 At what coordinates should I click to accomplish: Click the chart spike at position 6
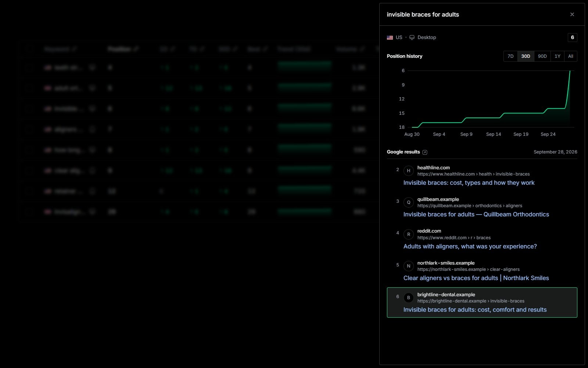(x=570, y=71)
